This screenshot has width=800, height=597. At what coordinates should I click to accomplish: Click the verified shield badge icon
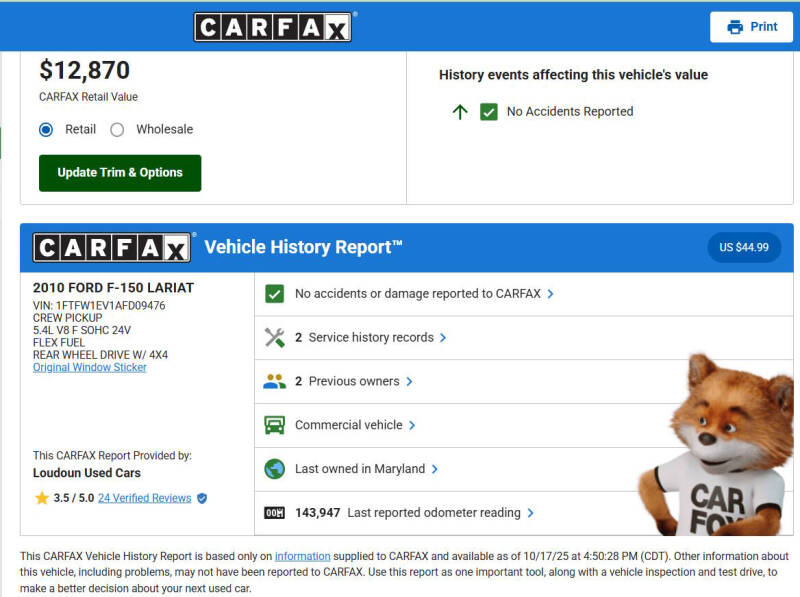point(202,498)
